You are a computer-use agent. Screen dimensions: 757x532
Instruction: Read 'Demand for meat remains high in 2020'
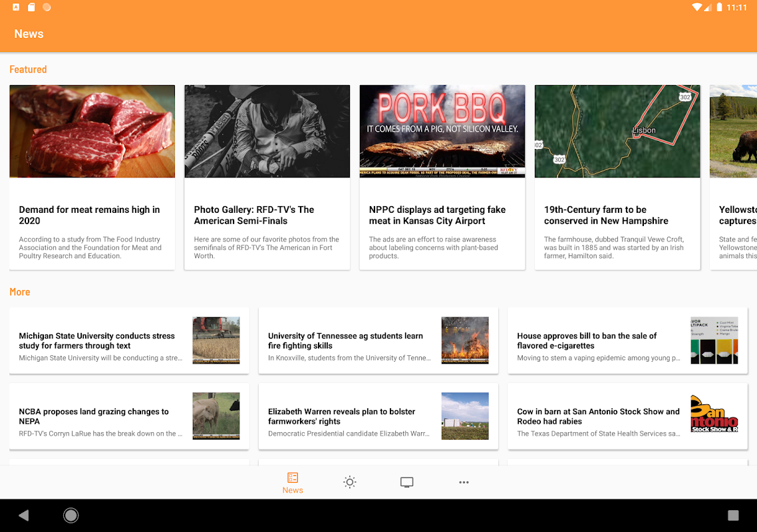click(x=89, y=215)
